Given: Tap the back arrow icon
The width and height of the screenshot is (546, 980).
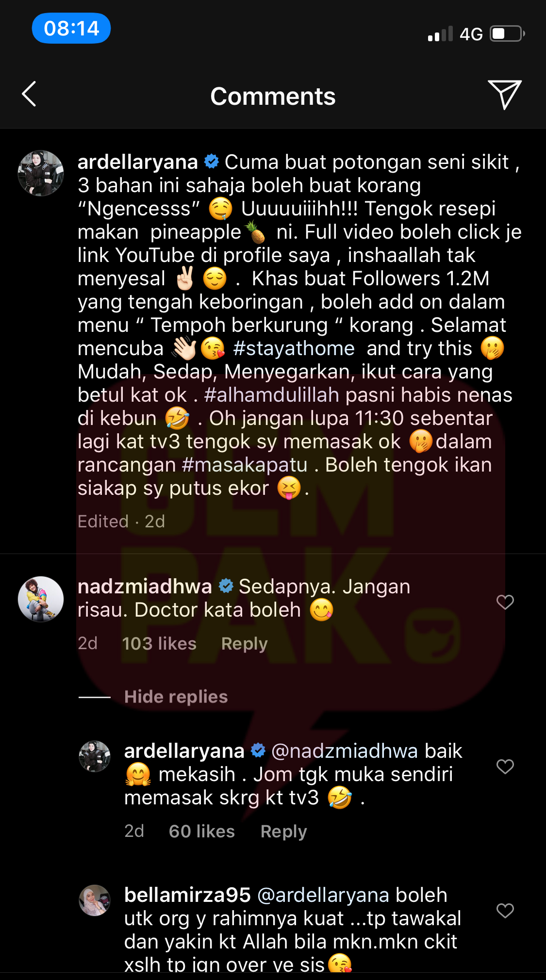Looking at the screenshot, I should [x=29, y=94].
